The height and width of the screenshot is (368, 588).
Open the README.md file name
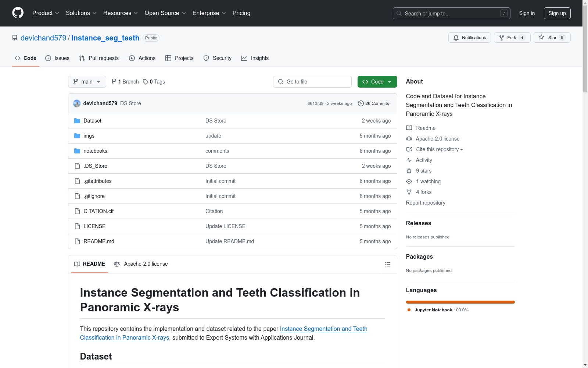(x=99, y=241)
